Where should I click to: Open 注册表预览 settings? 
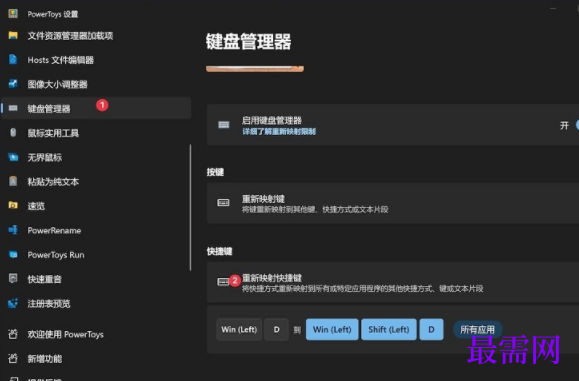tap(96, 303)
